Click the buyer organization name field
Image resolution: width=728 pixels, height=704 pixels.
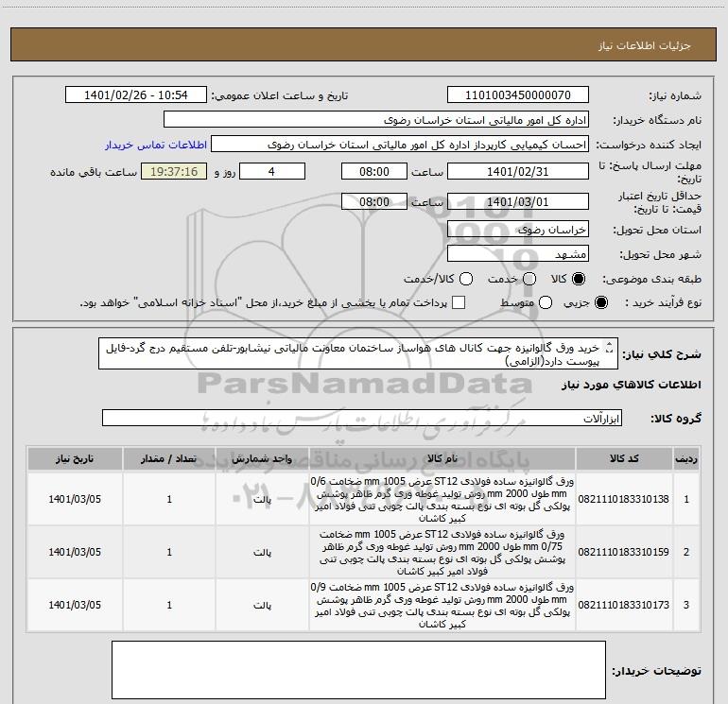pos(376,119)
